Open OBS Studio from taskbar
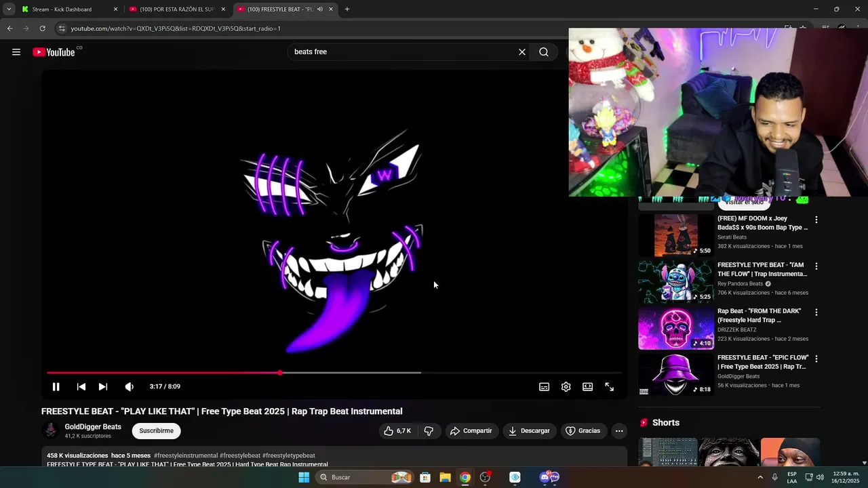The height and width of the screenshot is (488, 868). click(485, 477)
